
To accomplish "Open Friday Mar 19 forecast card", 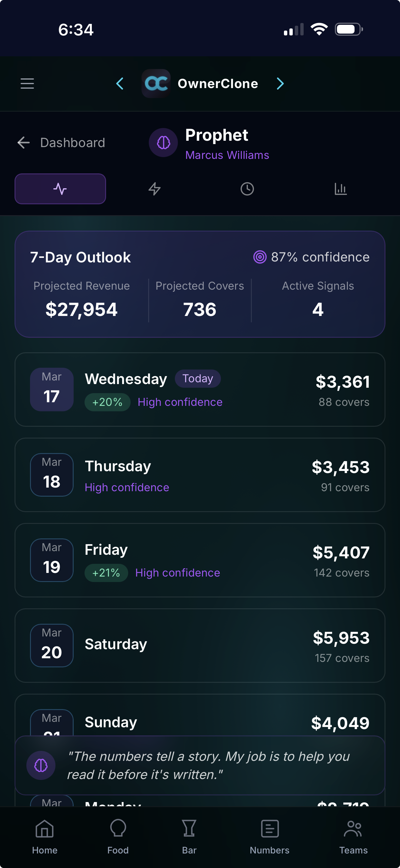I will (x=200, y=560).
